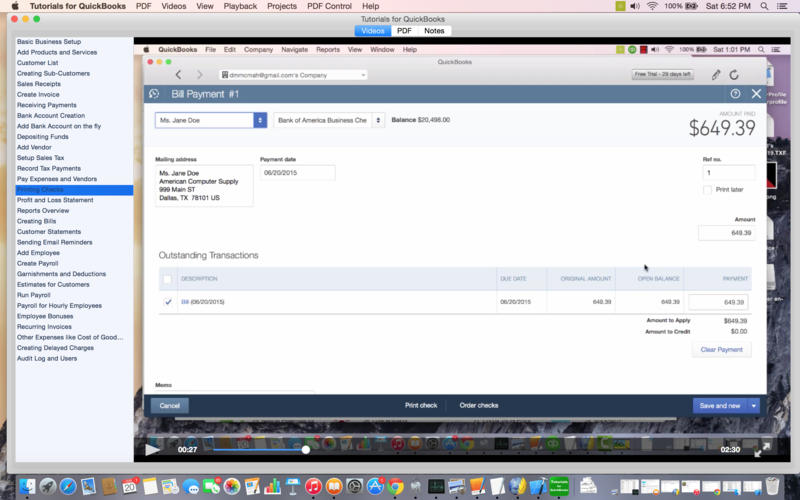Uncheck the Bill transaction row checkbox
The width and height of the screenshot is (800, 500).
click(168, 302)
